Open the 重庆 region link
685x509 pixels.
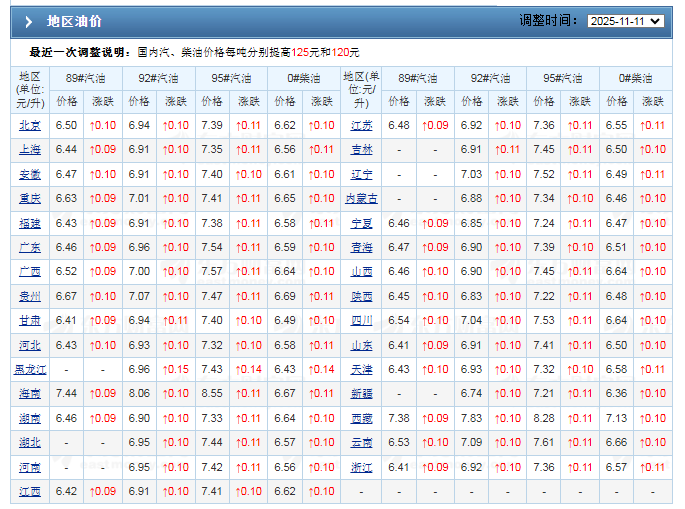pos(30,198)
